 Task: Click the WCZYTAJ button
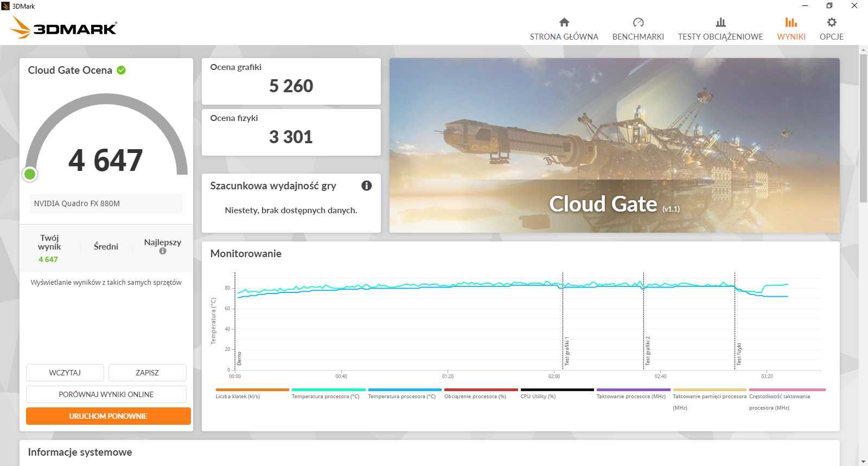coord(65,373)
